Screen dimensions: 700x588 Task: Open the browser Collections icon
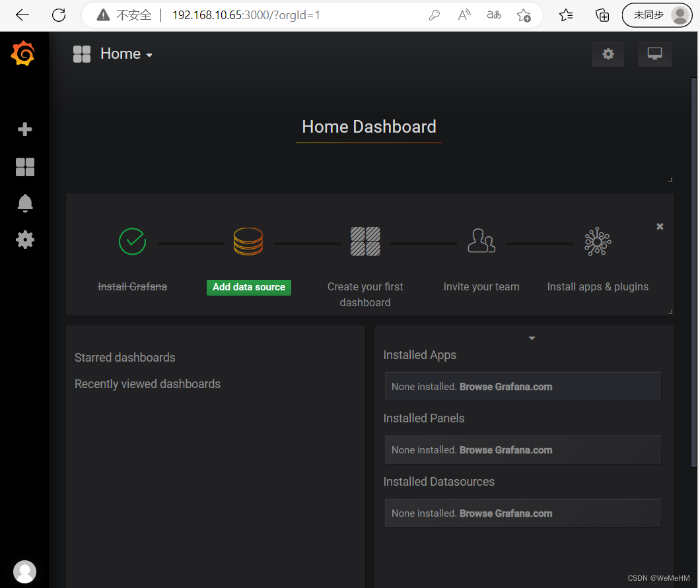click(602, 16)
